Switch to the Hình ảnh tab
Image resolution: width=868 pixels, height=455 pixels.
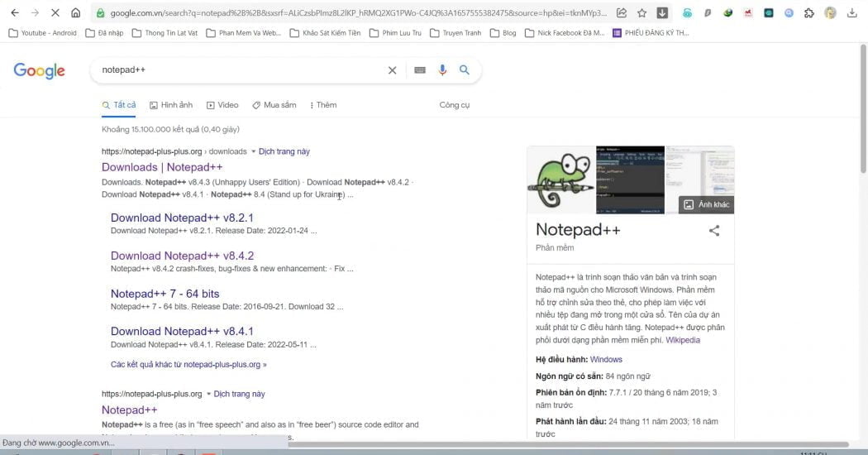point(171,105)
